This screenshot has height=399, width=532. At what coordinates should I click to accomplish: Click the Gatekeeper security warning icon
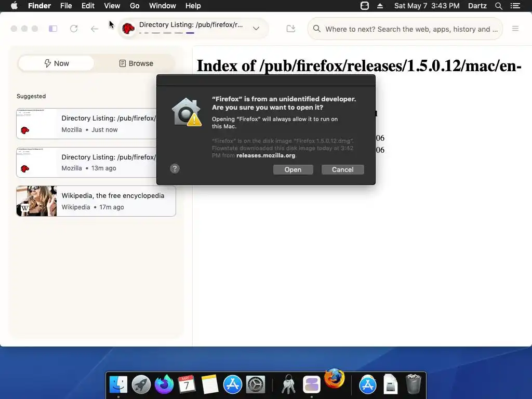pos(187,112)
